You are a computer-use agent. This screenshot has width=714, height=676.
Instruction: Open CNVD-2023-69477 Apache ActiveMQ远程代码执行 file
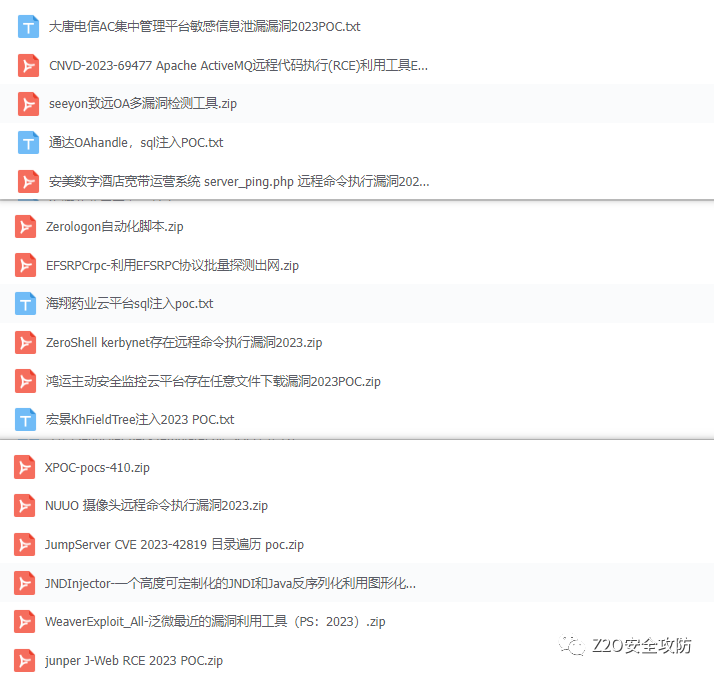[238, 66]
